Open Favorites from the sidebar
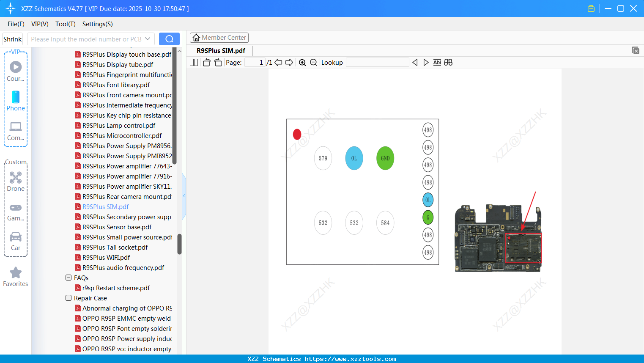Image resolution: width=644 pixels, height=363 pixels. click(16, 277)
